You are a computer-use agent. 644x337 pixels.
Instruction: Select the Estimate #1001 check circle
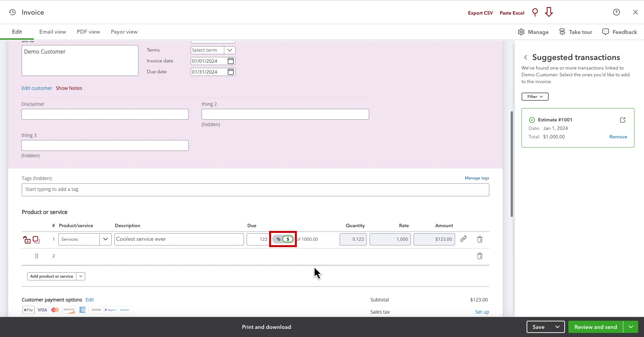[532, 120]
